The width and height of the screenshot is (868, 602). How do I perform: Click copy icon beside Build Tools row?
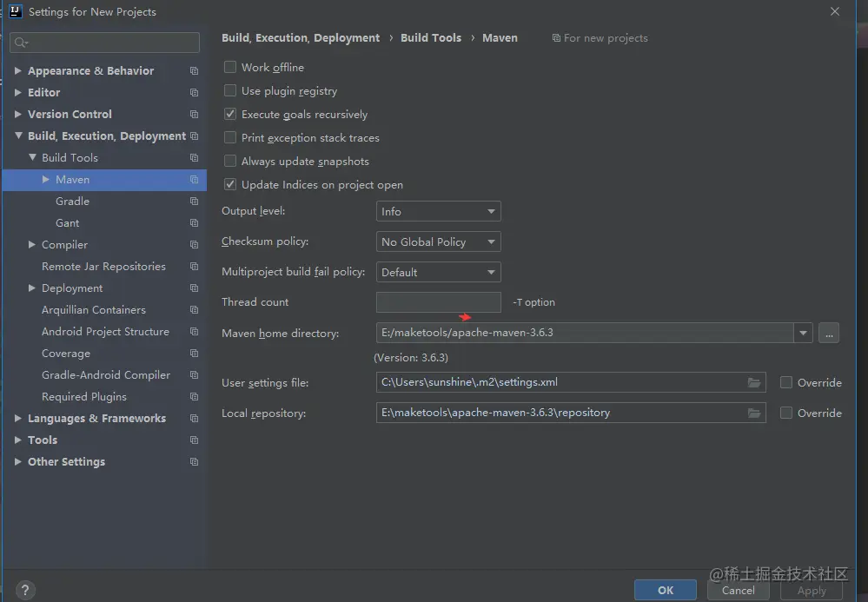click(194, 158)
